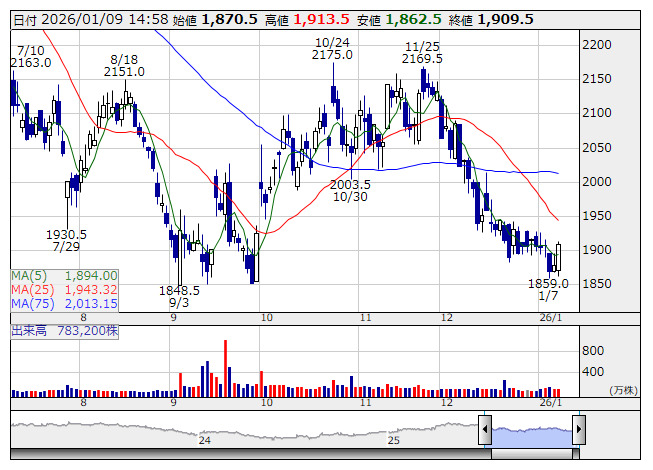This screenshot has height=470, width=653.
Task: Click the 2200 price axis label
Action: pos(597,45)
